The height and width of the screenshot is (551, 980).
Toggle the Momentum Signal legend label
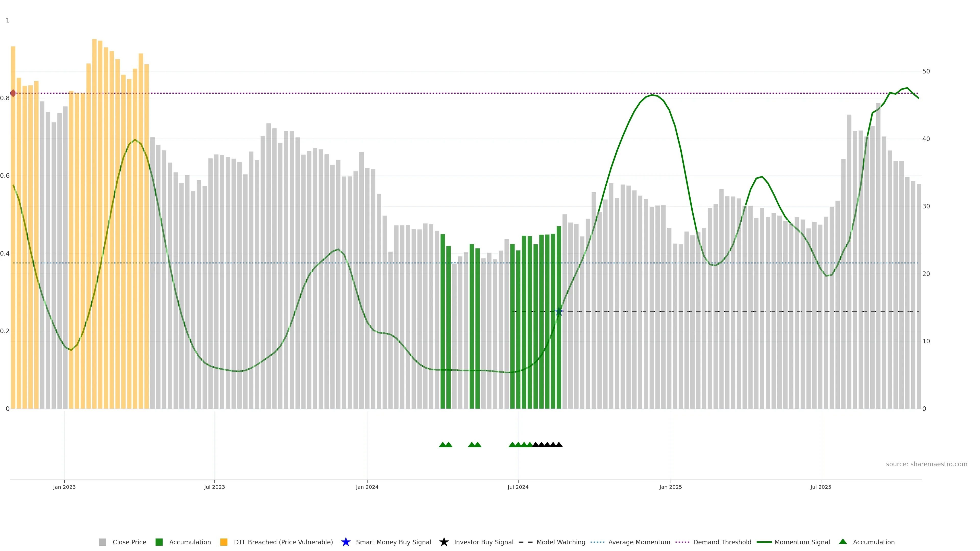tap(802, 542)
